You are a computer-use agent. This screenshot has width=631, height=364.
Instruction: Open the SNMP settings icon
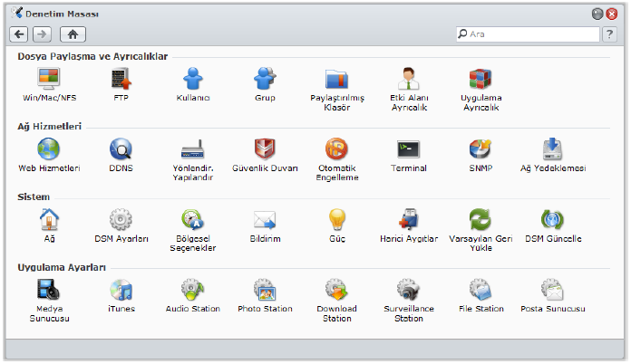click(x=480, y=149)
